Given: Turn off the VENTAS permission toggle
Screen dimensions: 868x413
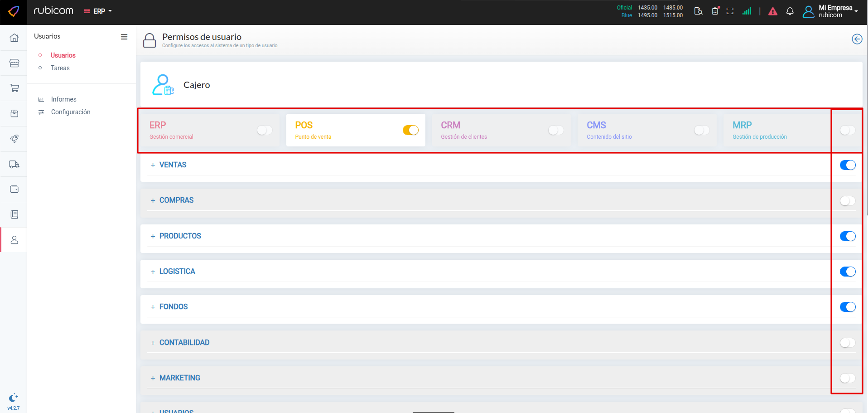Looking at the screenshot, I should click(x=847, y=165).
